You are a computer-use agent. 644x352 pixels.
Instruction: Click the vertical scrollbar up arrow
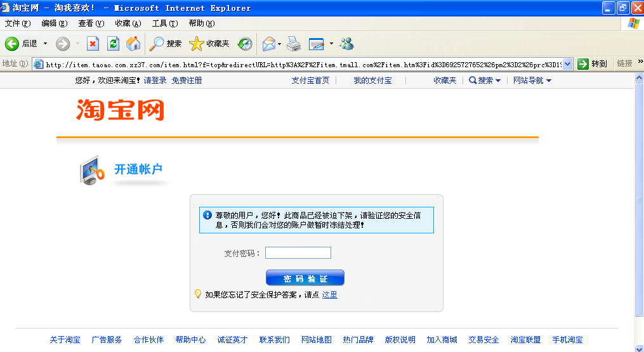639,77
